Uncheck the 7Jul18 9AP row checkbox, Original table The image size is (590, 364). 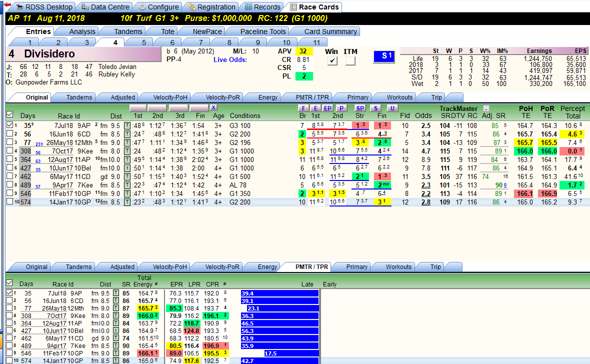click(x=10, y=125)
